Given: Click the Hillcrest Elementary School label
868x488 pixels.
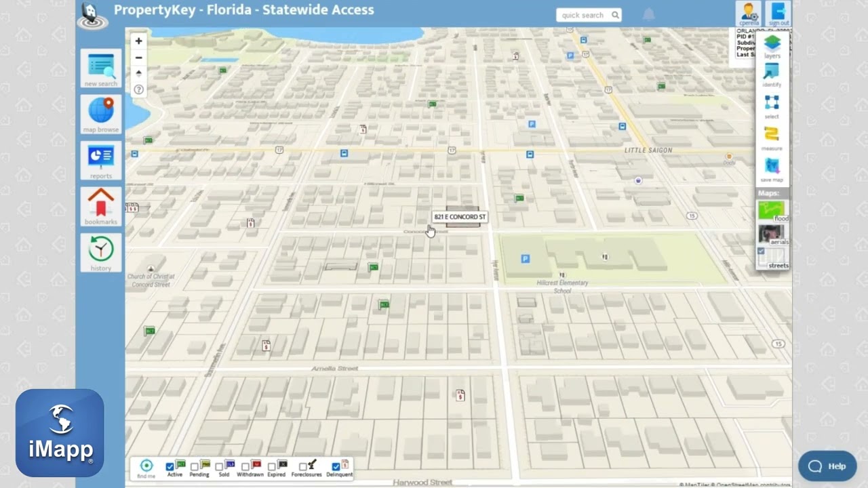Looking at the screenshot, I should [x=562, y=287].
